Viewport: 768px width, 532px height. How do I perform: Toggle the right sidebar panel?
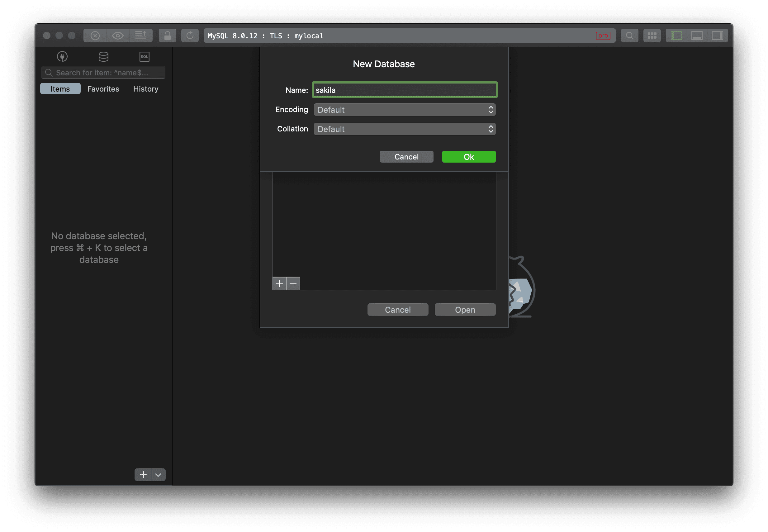click(717, 36)
